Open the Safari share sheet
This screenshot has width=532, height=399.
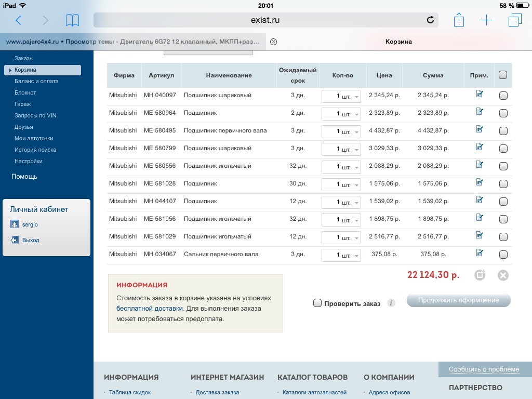point(459,20)
